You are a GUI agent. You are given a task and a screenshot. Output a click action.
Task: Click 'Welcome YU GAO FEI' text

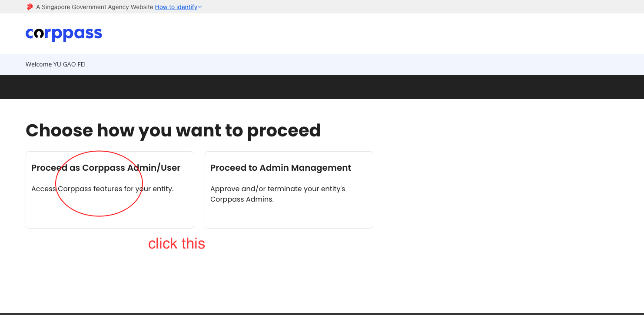coord(56,64)
